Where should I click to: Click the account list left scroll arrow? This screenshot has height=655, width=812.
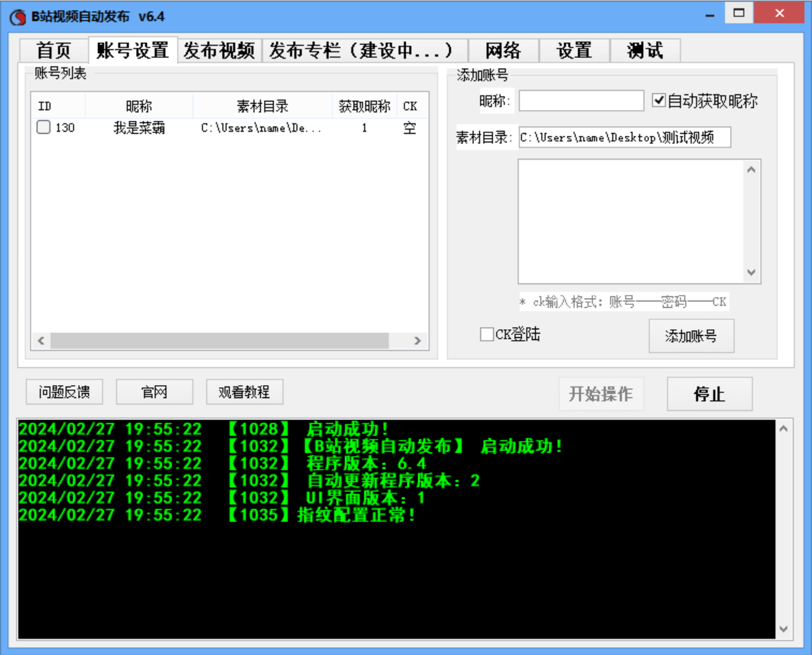(x=41, y=341)
